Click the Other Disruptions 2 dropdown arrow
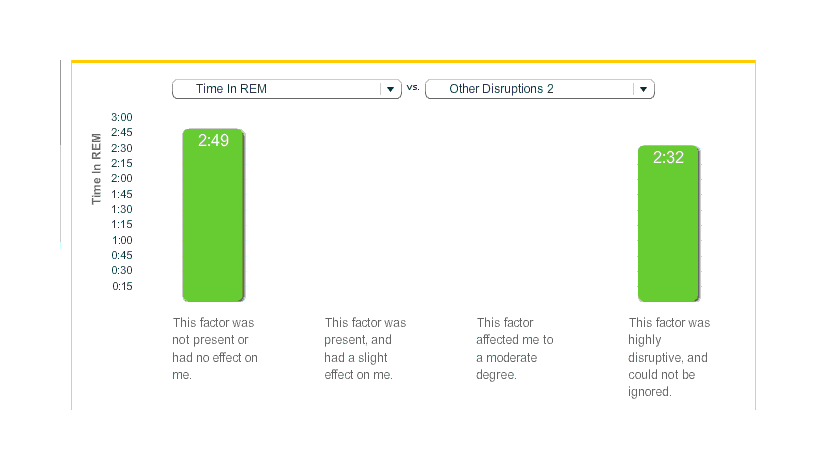Screen dimensions: 820x470 [x=643, y=89]
